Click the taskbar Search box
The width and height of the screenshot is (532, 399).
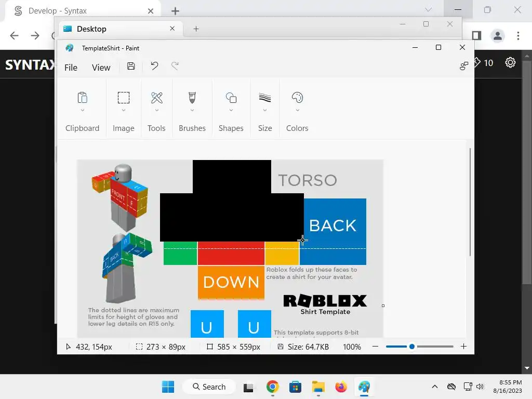coord(209,387)
